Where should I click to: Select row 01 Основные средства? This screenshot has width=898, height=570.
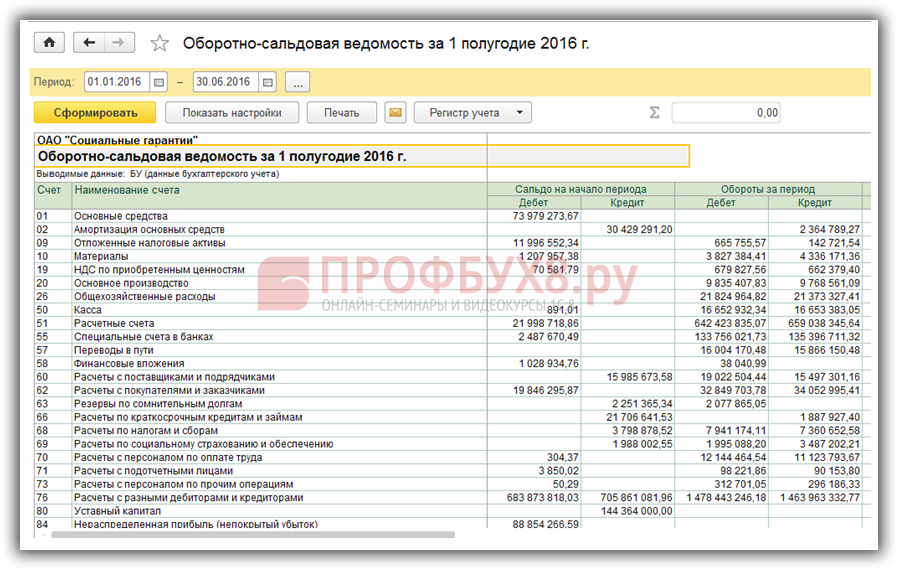(452, 216)
